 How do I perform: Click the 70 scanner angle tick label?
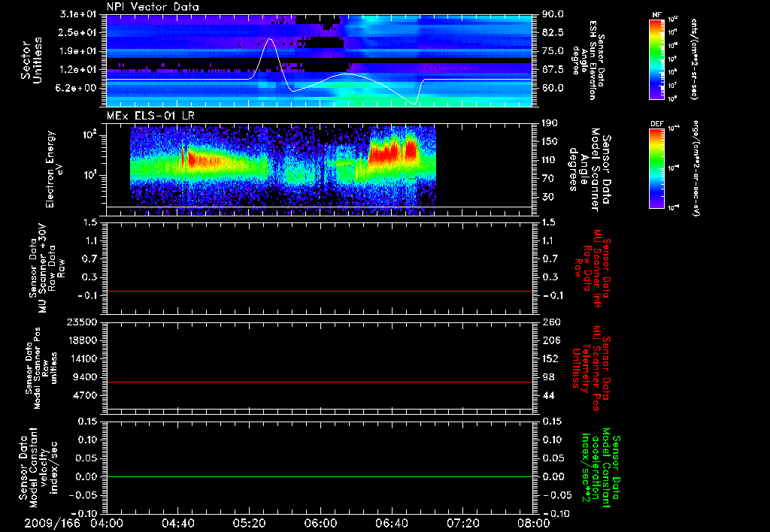point(547,179)
